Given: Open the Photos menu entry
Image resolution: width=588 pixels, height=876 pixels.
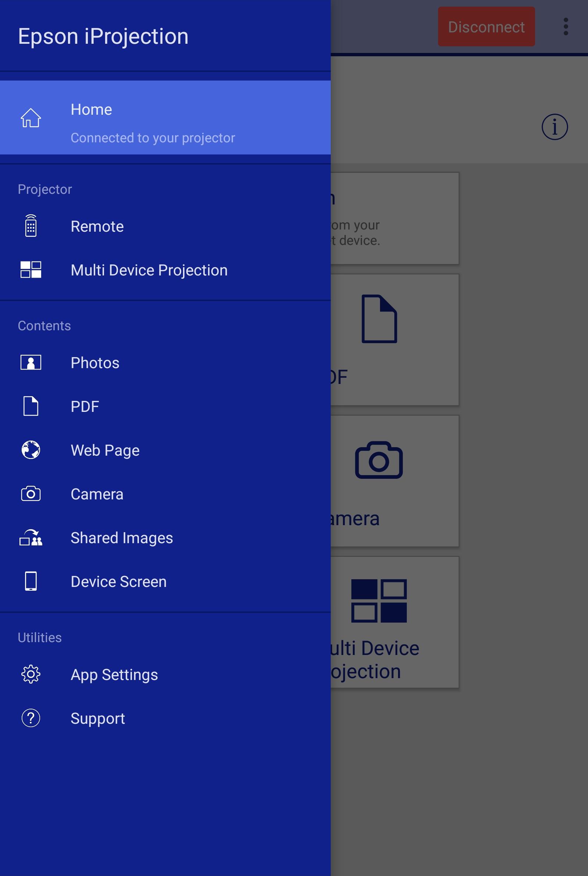Looking at the screenshot, I should pos(165,363).
